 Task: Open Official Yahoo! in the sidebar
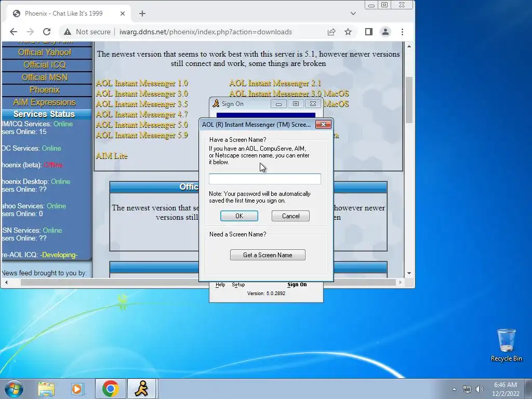45,52
